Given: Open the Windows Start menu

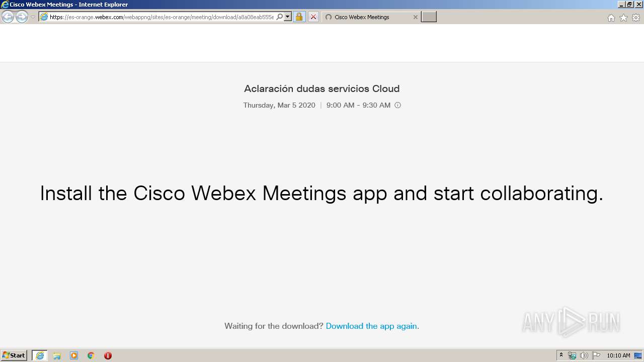Looking at the screenshot, I should 14,355.
